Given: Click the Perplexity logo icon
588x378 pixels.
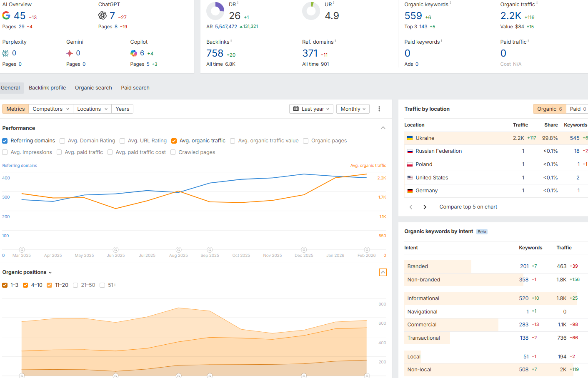Looking at the screenshot, I should point(5,53).
